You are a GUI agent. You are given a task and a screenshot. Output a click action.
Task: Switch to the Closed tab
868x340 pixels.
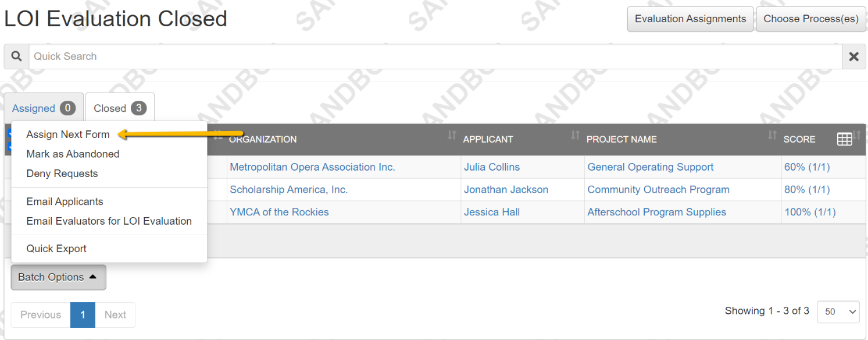pyautogui.click(x=119, y=108)
